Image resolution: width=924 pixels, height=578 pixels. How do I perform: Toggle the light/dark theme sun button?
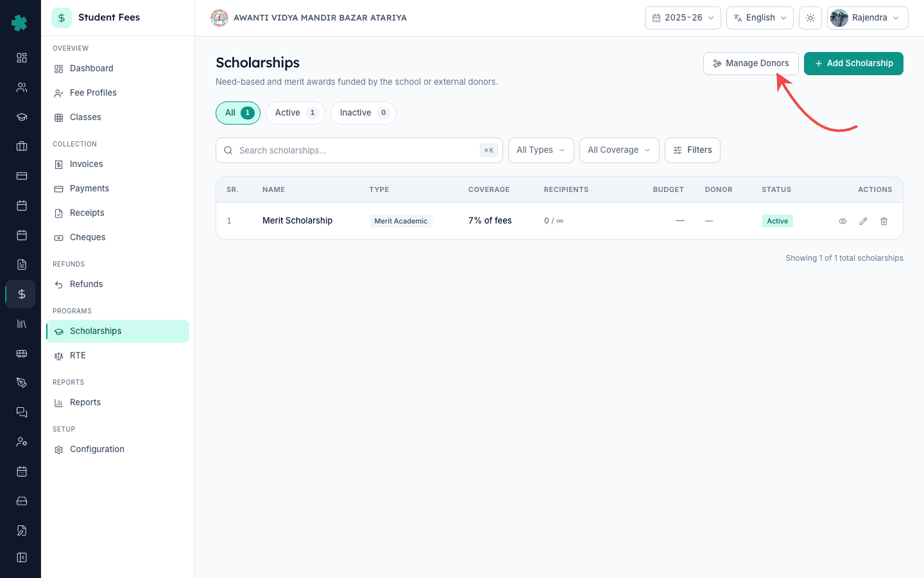pyautogui.click(x=810, y=18)
